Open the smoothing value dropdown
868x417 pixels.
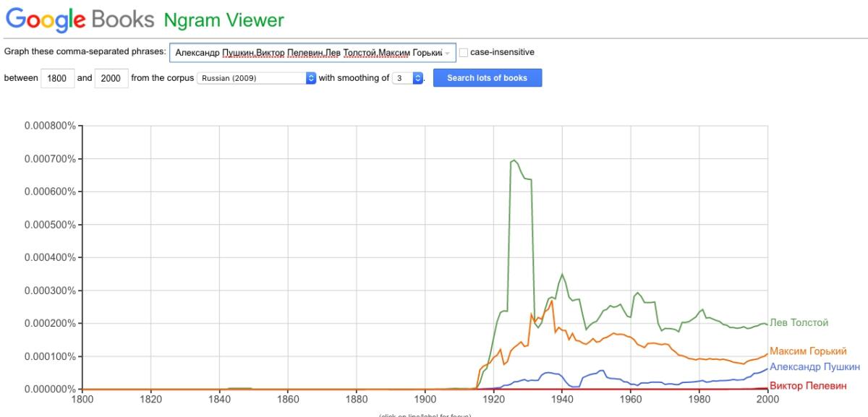408,78
